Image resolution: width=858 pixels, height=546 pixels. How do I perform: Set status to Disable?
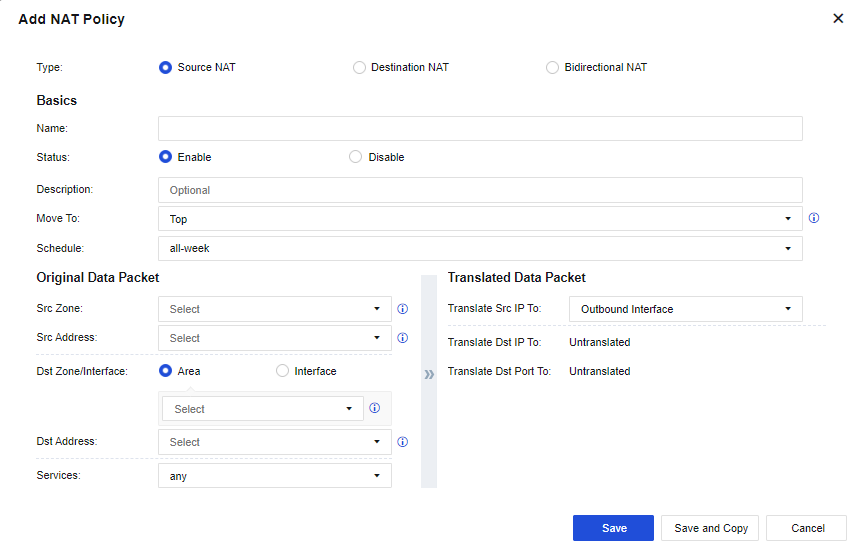pyautogui.click(x=355, y=157)
